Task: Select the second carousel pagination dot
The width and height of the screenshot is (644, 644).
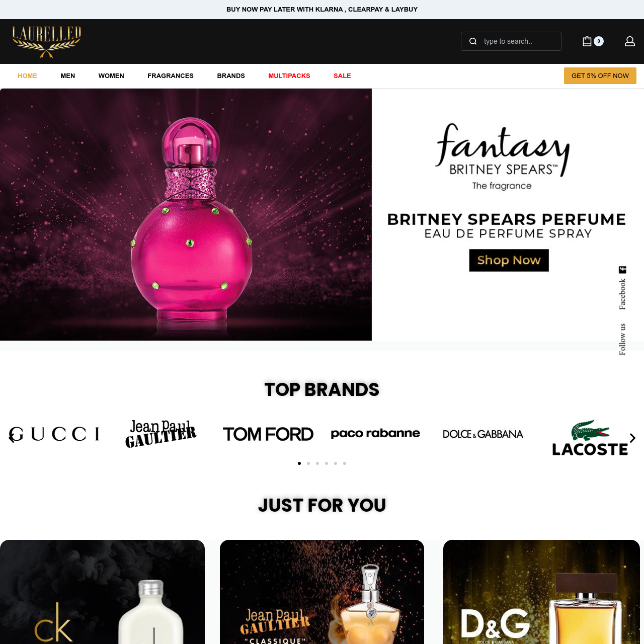Action: coord(308,463)
